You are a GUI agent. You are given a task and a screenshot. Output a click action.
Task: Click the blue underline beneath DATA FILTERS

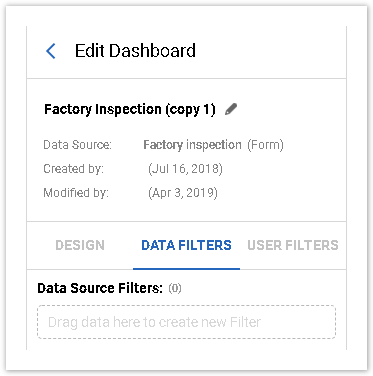tap(186, 268)
